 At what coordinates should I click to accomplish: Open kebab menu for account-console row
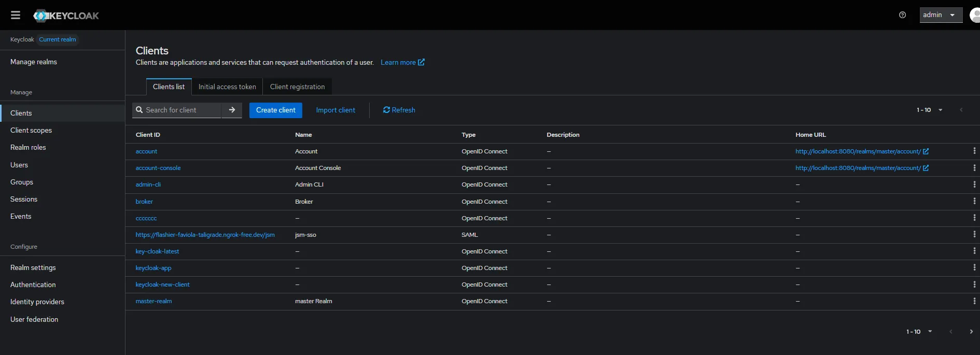click(x=974, y=168)
